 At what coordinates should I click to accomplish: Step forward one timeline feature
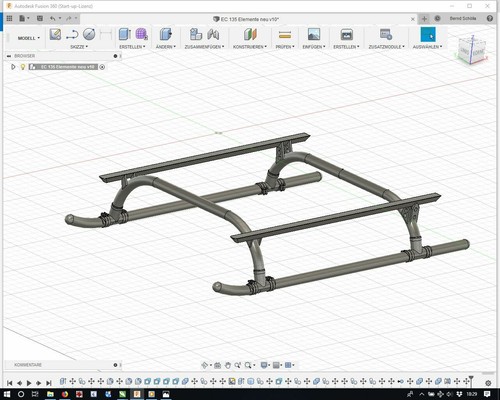[x=39, y=383]
